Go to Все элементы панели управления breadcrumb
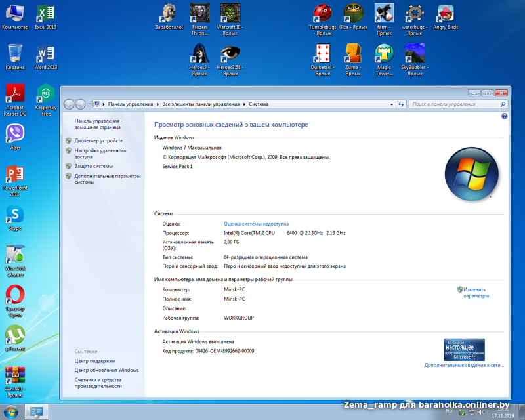 (x=201, y=104)
